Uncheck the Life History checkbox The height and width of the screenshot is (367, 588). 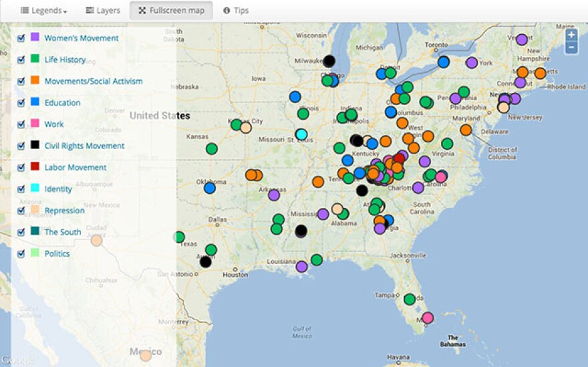tap(21, 59)
